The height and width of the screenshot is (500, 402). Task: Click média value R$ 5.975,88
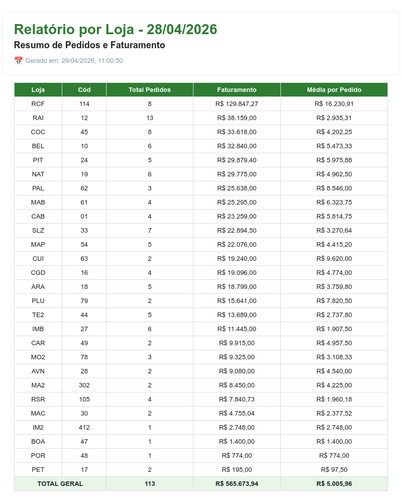[x=334, y=160]
